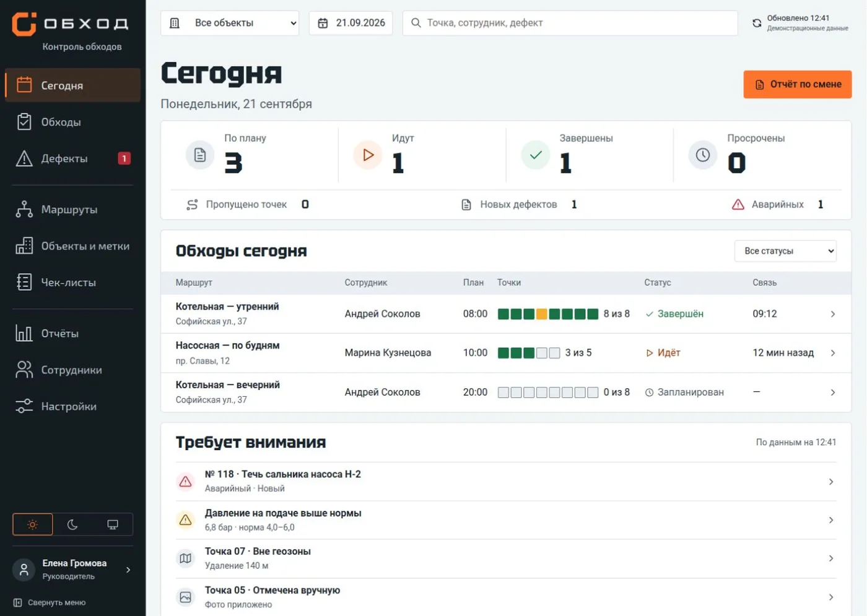Image resolution: width=867 pixels, height=616 pixels.
Task: Switch to the dark theme moon toggle
Action: (72, 524)
